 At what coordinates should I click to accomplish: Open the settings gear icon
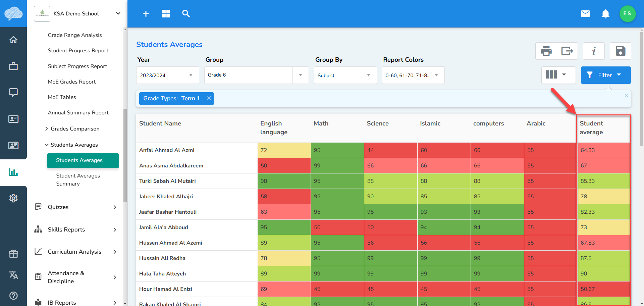(13, 198)
